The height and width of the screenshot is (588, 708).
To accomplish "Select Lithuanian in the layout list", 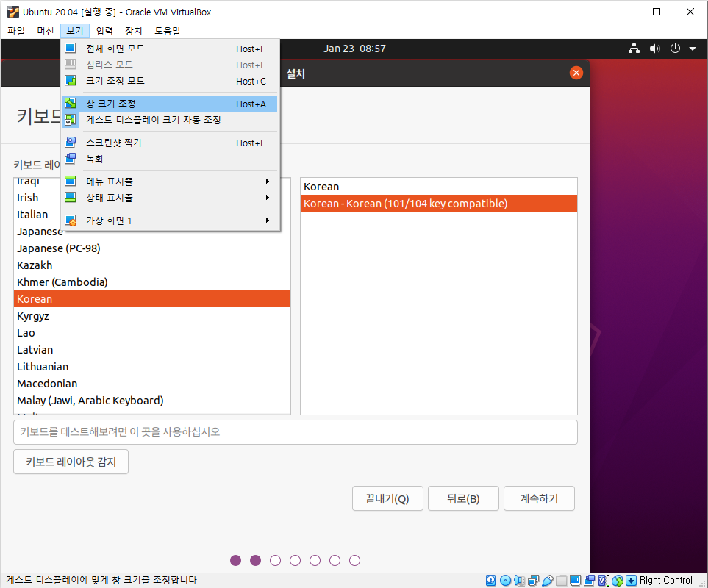I will pos(151,367).
